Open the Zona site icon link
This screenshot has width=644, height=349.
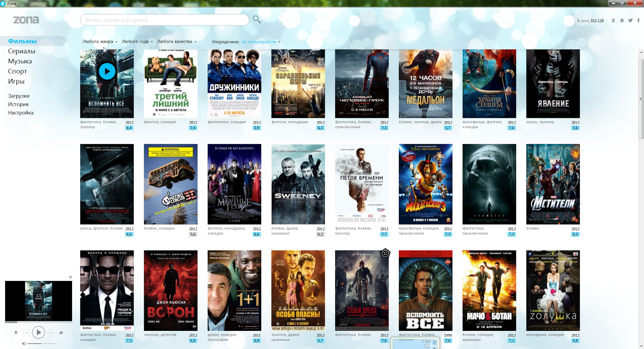[x=613, y=21]
